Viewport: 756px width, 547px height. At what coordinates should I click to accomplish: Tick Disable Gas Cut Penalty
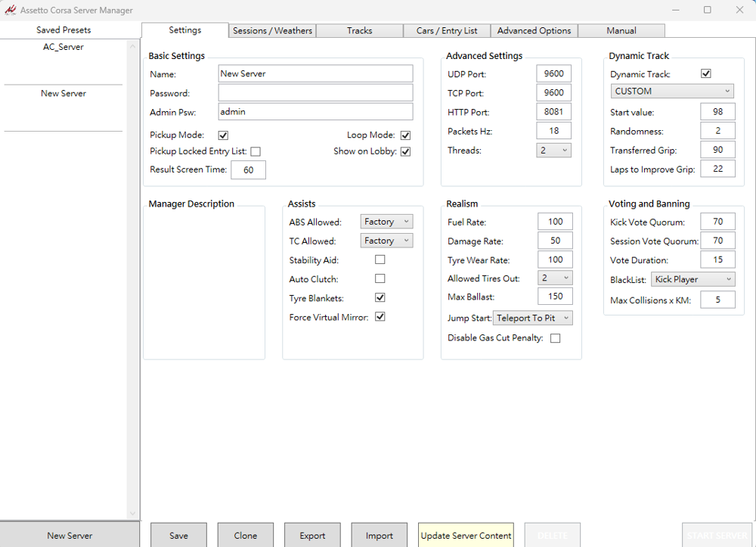[556, 338]
